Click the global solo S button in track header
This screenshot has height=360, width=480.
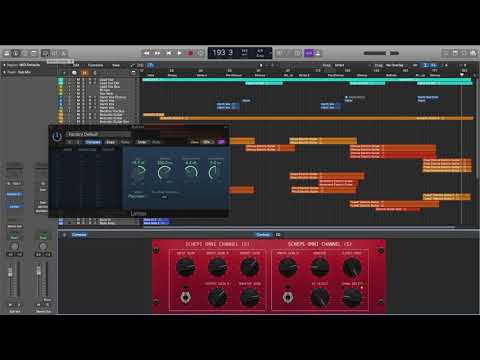point(95,73)
